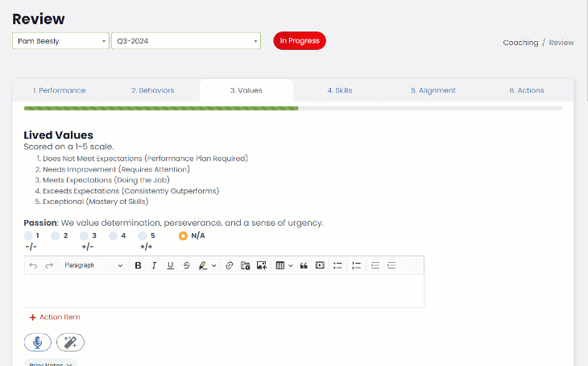The image size is (588, 366).
Task: Insert a bulleted list
Action: 337,265
